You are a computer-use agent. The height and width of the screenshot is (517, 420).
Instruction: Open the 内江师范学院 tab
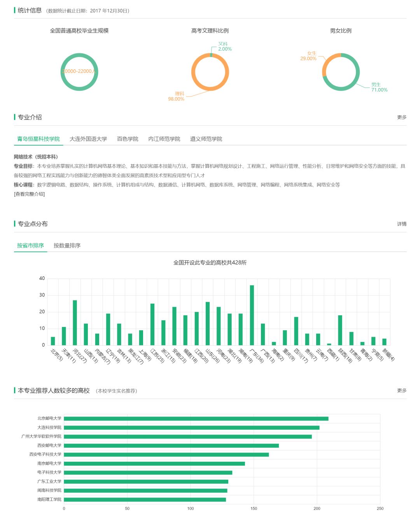click(x=164, y=139)
